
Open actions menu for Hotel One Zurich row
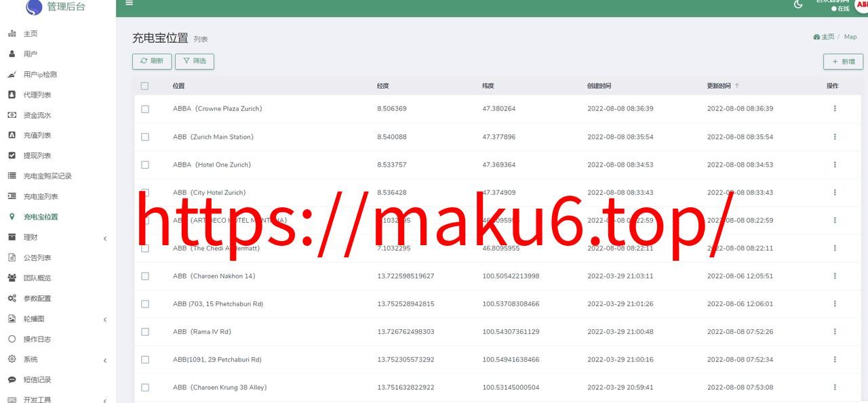(x=835, y=165)
